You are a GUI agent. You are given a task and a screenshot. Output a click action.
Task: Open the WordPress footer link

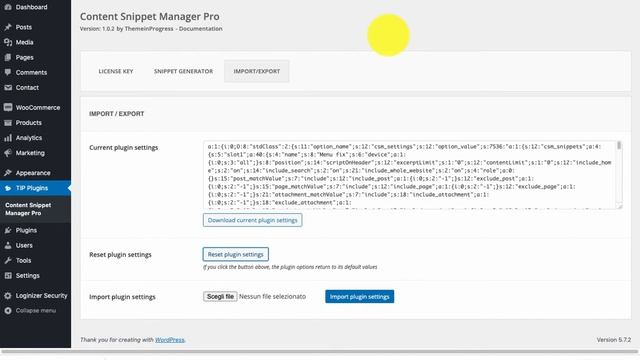169,340
